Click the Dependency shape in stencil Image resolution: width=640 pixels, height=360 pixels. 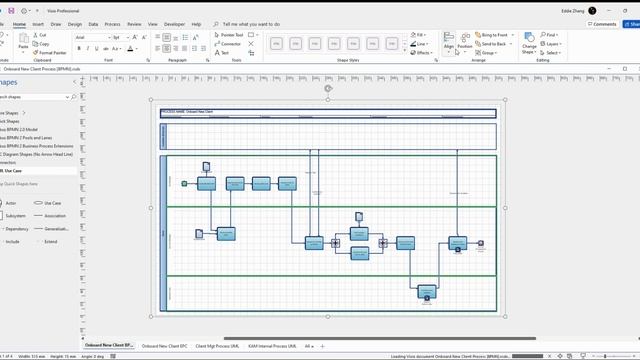pyautogui.click(x=14, y=229)
